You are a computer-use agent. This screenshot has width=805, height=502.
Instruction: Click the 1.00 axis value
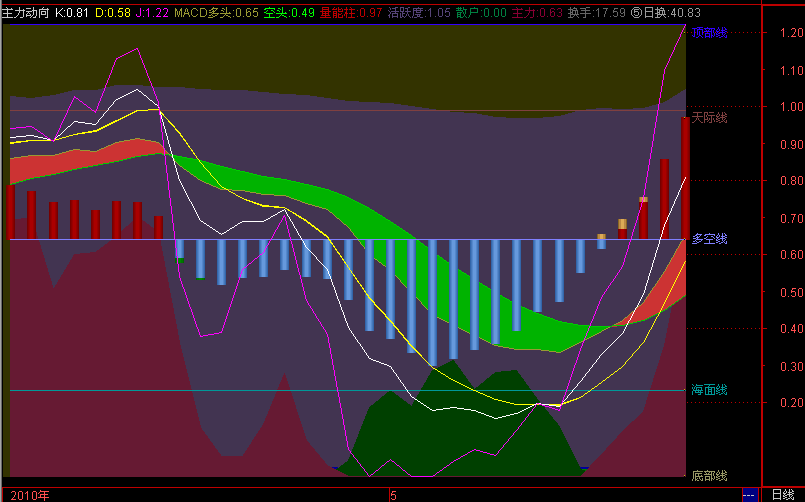[792, 107]
